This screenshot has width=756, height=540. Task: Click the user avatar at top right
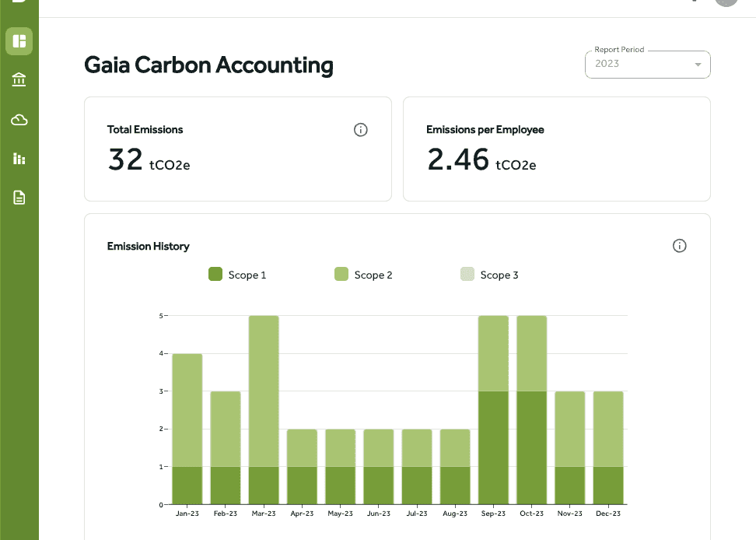[726, 2]
